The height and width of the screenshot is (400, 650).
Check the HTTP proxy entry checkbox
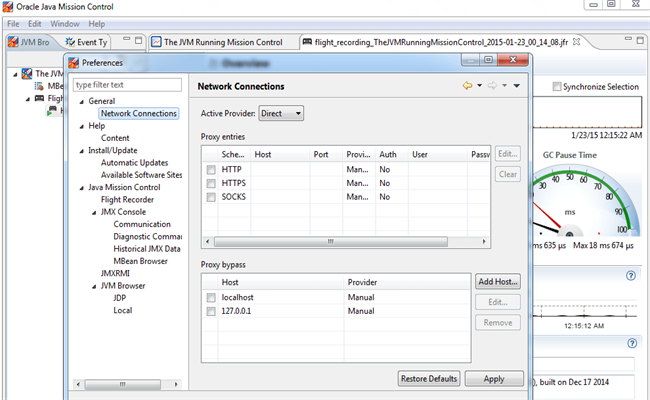210,170
